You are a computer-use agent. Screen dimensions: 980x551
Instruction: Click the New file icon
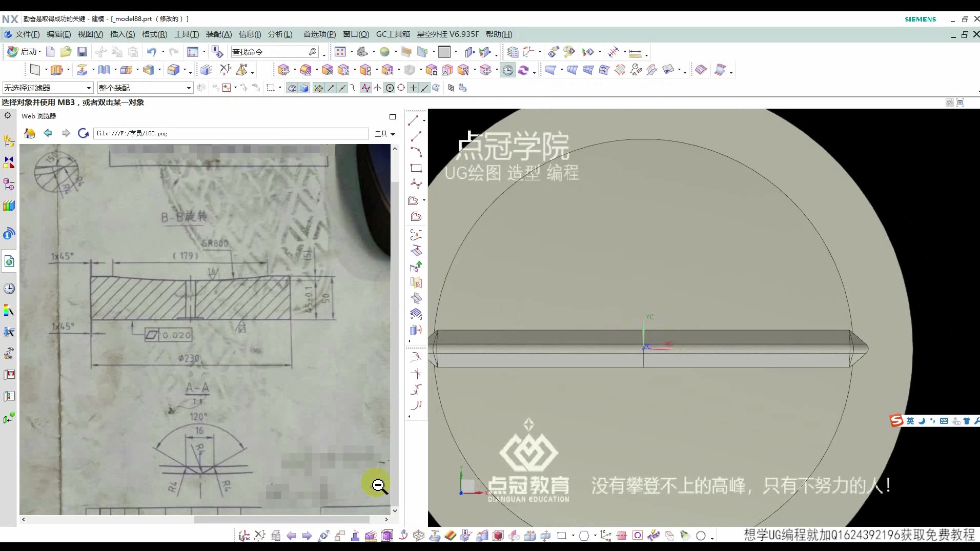pos(50,52)
